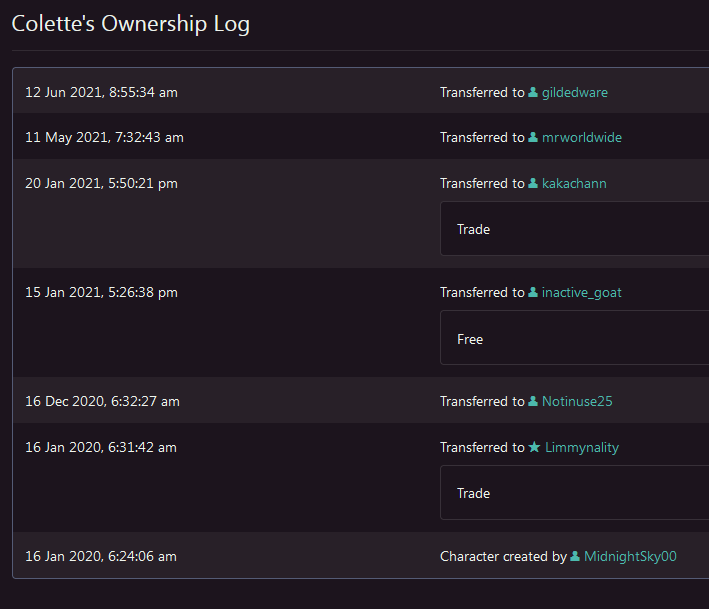This screenshot has width=709, height=609.
Task: Click the person icon beside inactive_goat
Action: pos(533,292)
